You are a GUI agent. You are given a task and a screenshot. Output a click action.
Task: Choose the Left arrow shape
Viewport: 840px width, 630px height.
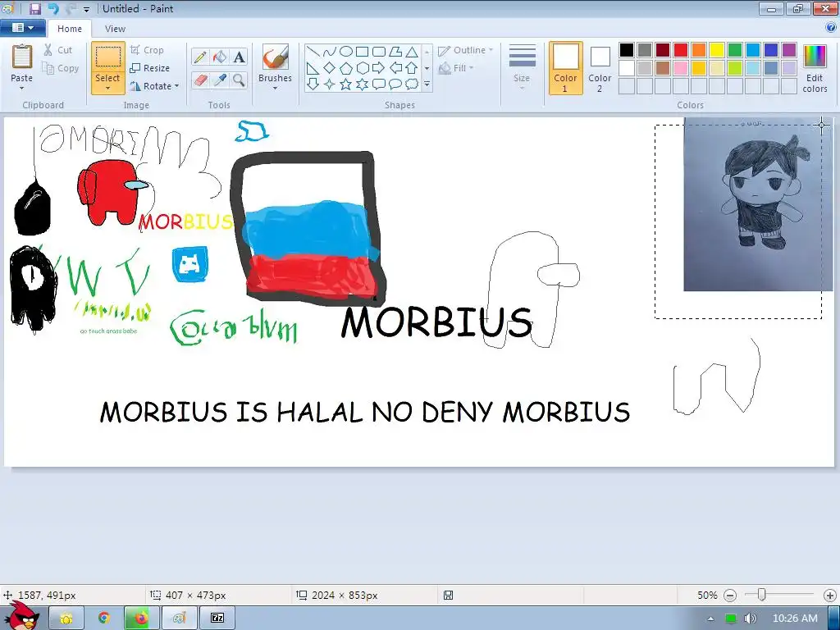(x=395, y=68)
